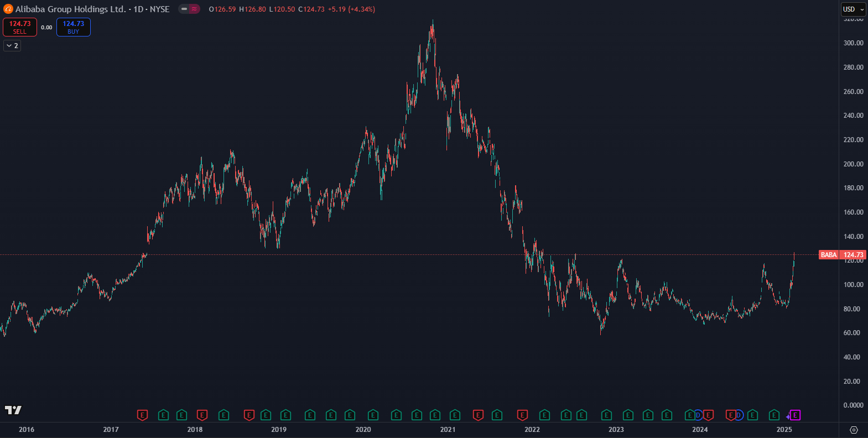Viewport: 868px width, 438px height.
Task: Open chart settings hexagon icon at bottom right
Action: [x=853, y=430]
